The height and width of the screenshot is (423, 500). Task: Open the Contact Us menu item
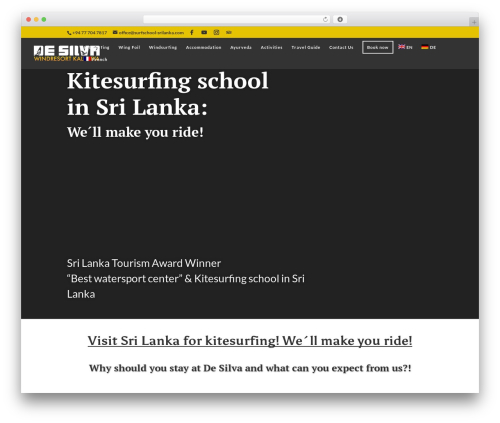click(341, 47)
